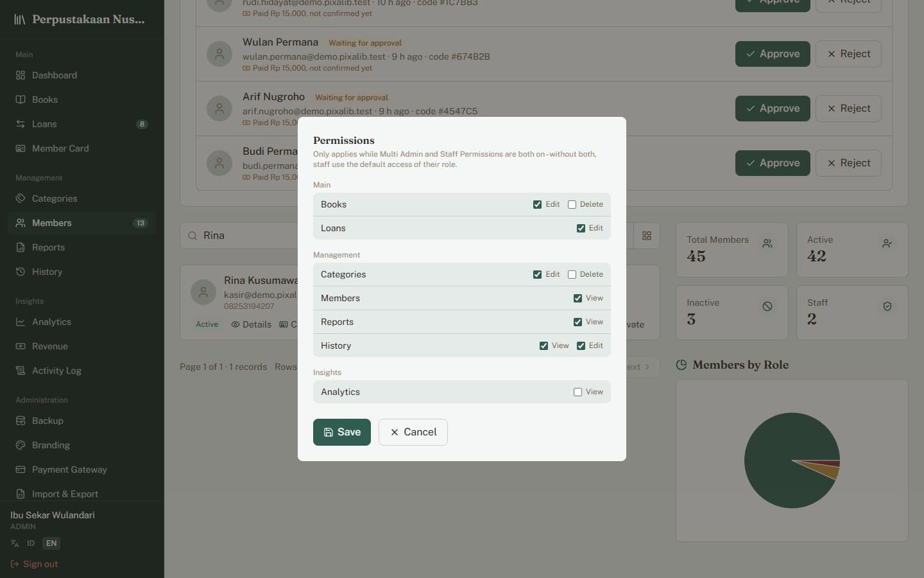Open the Backup database icon
This screenshot has width=924, height=578.
[x=21, y=421]
